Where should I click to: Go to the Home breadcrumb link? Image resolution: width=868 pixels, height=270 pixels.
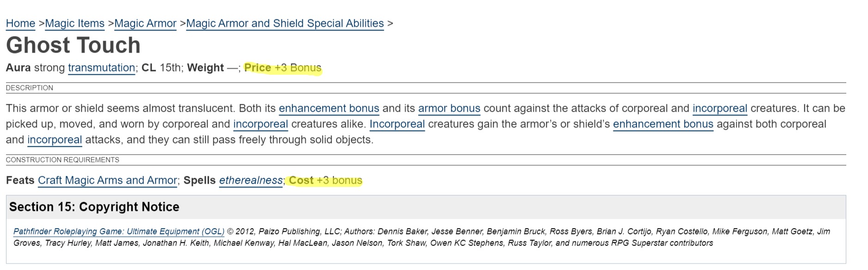coord(20,24)
